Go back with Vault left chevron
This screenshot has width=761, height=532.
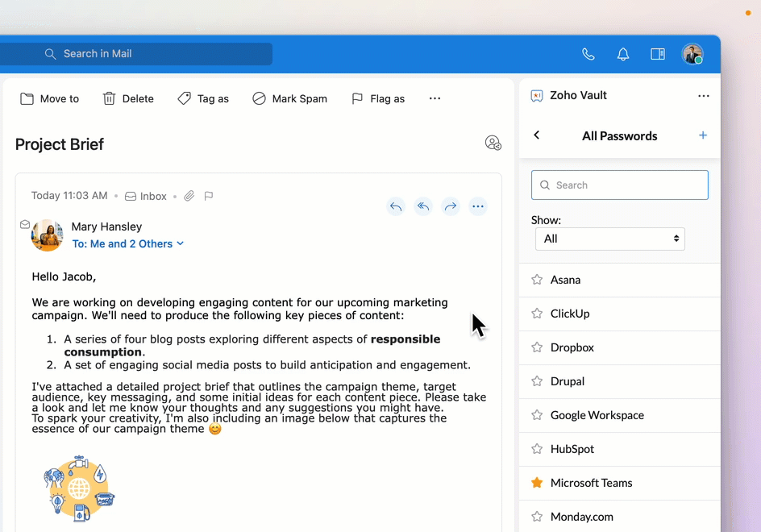click(x=537, y=135)
